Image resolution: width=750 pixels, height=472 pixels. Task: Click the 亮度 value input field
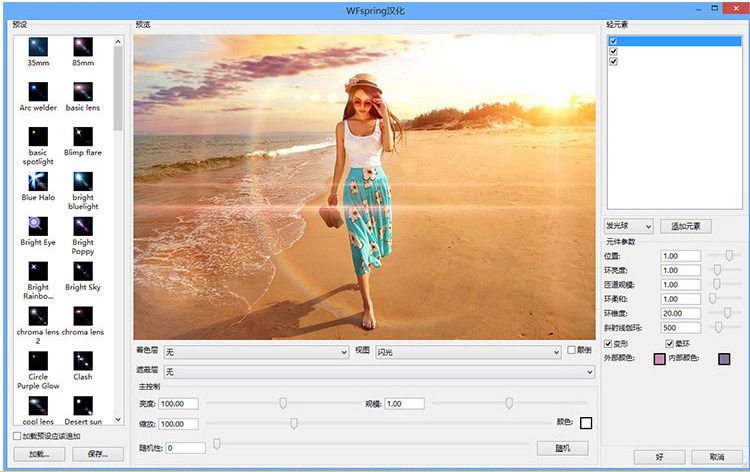coord(178,403)
